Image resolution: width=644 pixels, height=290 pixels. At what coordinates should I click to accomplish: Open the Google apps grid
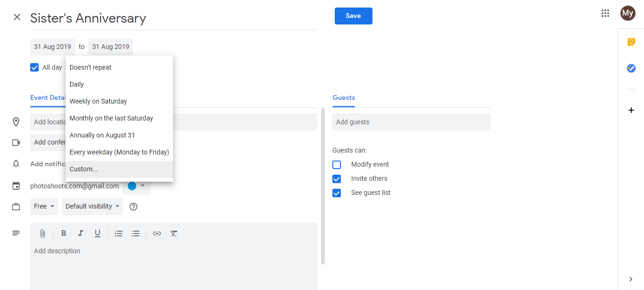[605, 13]
